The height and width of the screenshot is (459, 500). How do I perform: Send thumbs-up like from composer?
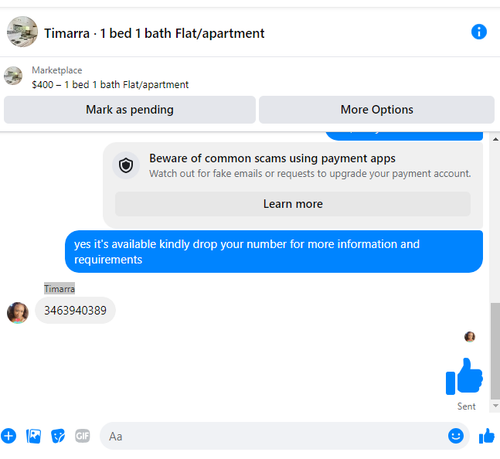(x=487, y=436)
